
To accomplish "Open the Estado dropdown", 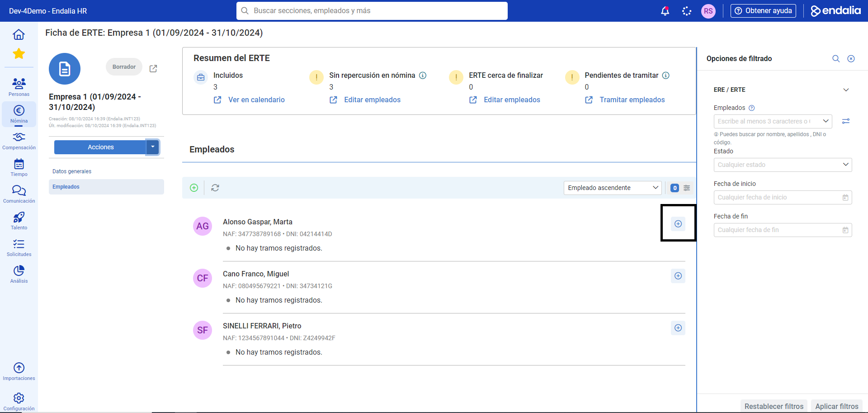I will click(783, 165).
